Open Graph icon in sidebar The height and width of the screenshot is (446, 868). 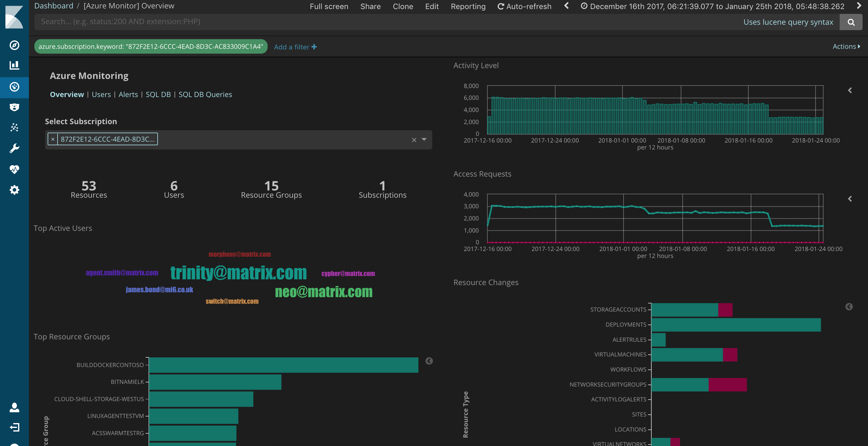point(14,127)
